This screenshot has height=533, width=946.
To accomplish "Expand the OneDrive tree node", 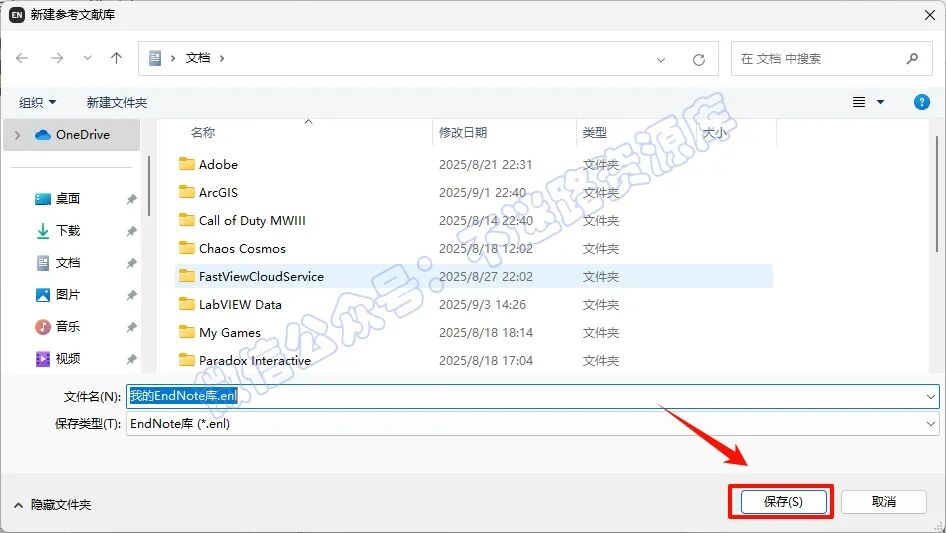I will coord(17,135).
